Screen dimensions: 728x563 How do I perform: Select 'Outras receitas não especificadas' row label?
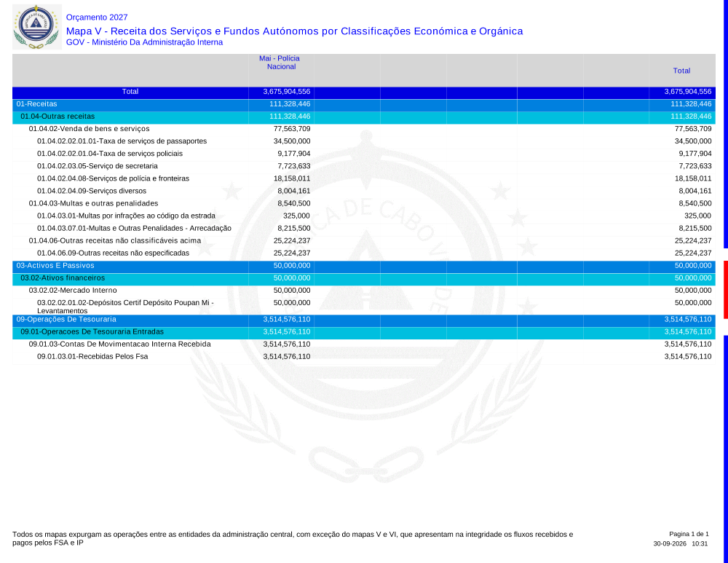[x=114, y=253]
